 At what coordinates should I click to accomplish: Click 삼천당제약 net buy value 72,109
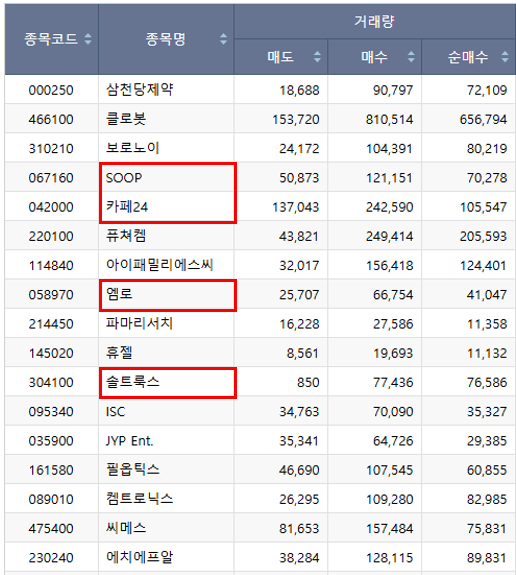(487, 90)
